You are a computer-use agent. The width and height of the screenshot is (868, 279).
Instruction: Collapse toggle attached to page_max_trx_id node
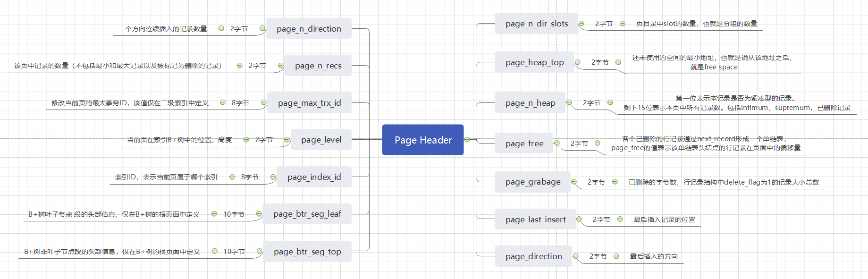pyautogui.click(x=264, y=102)
